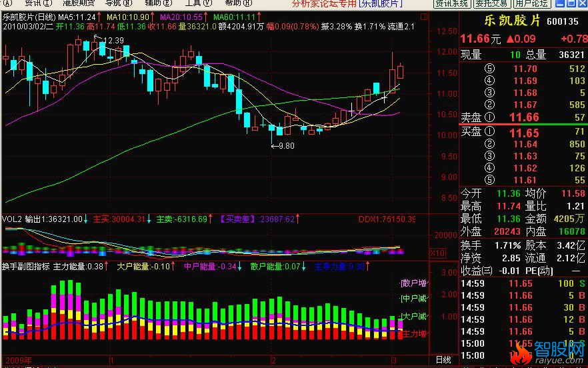Click the X10 volume scale marker
Viewport: 588px width, 368px height.
[437, 253]
